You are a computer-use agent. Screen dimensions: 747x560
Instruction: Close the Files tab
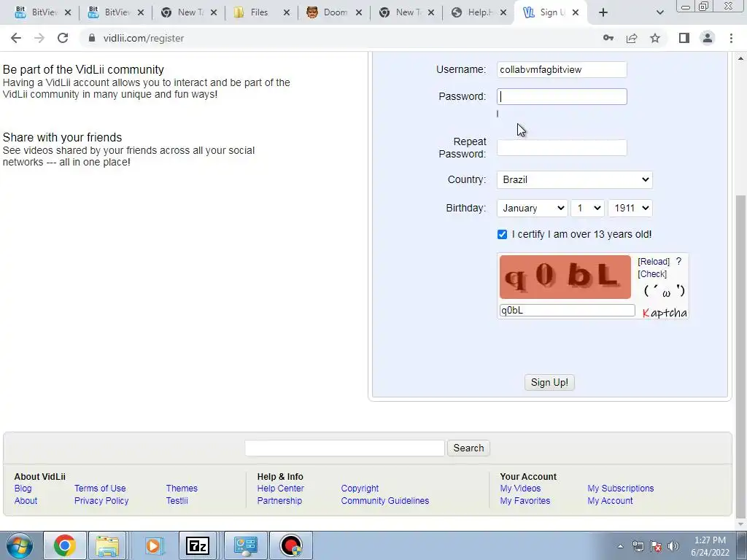point(286,12)
